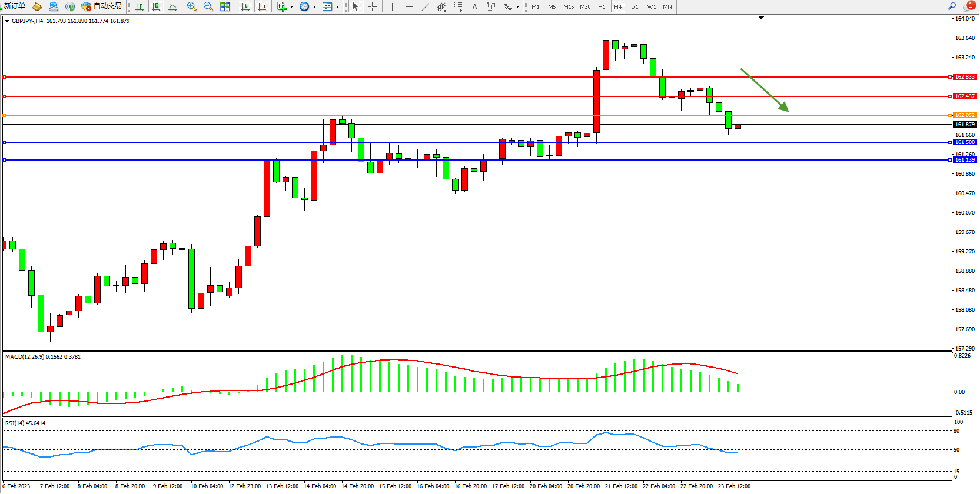Switch chart to candlestick display
This screenshot has width=980, height=494.
(x=156, y=6)
